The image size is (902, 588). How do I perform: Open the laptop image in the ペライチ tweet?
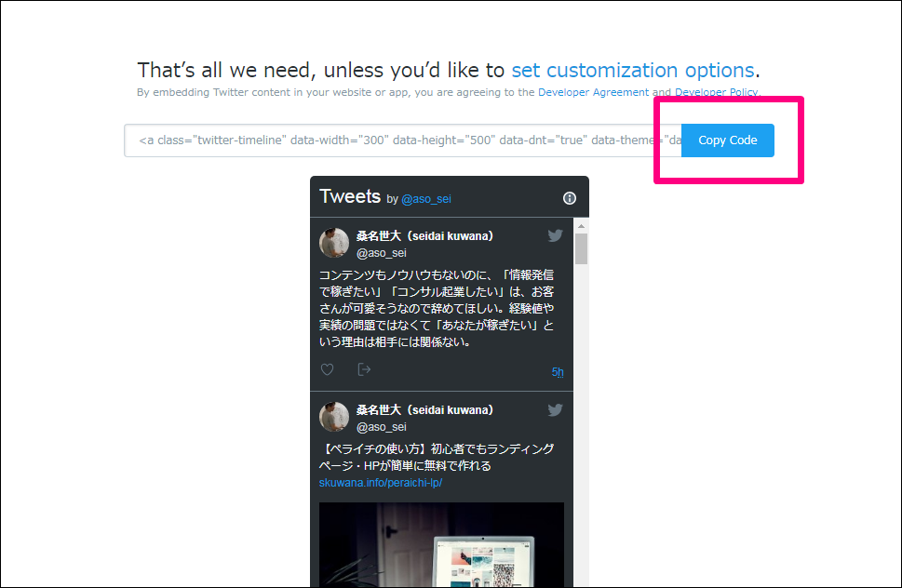441,544
